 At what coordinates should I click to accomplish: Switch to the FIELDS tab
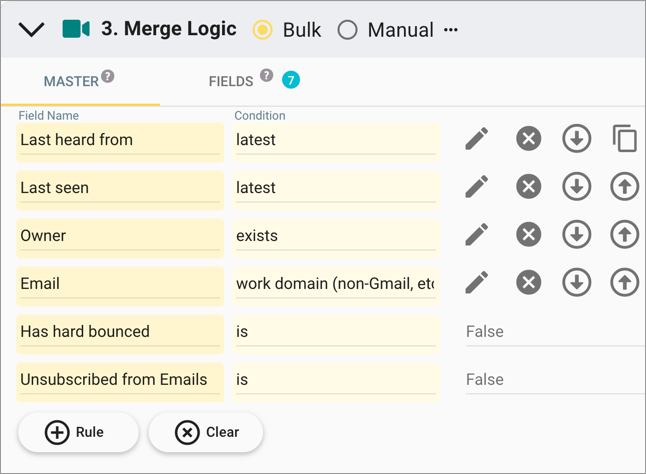tap(231, 81)
